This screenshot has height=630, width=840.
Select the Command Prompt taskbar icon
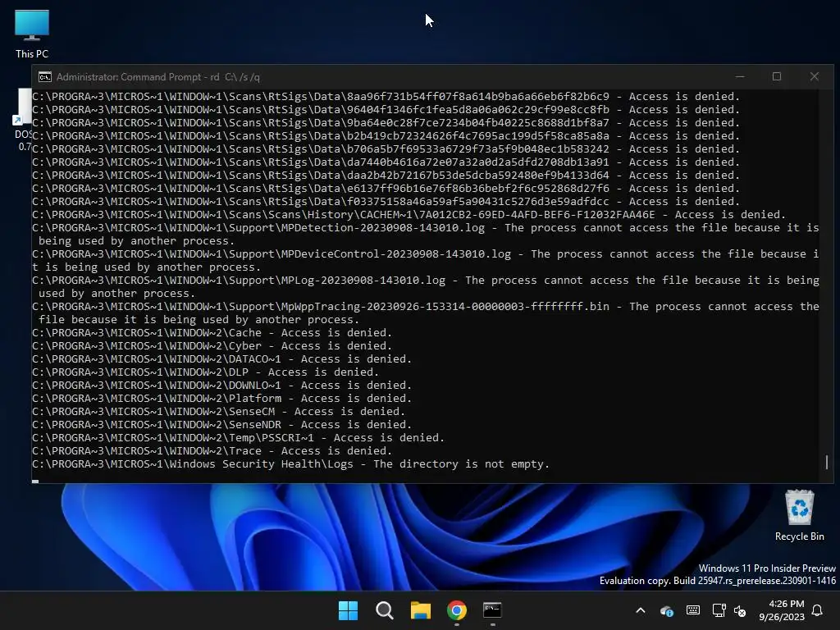[492, 610]
